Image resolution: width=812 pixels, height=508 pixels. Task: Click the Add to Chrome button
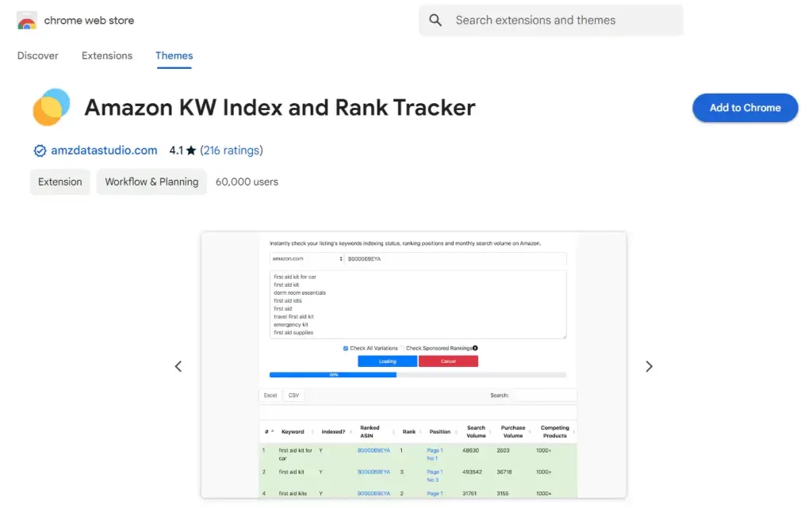pyautogui.click(x=745, y=108)
